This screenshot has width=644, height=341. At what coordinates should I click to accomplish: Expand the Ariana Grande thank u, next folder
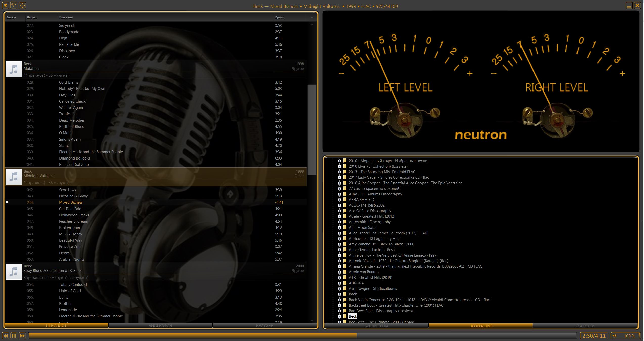point(339,266)
